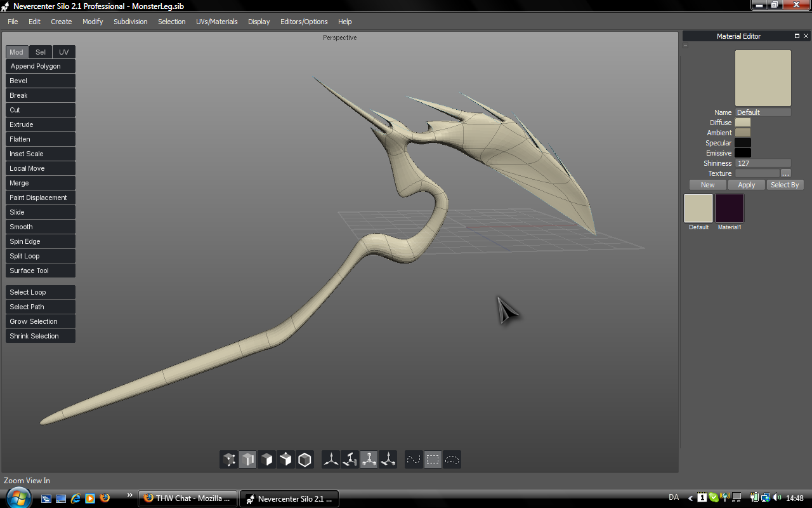Open the UVs/Materials menu
Screen dimensions: 812x508
pos(217,22)
